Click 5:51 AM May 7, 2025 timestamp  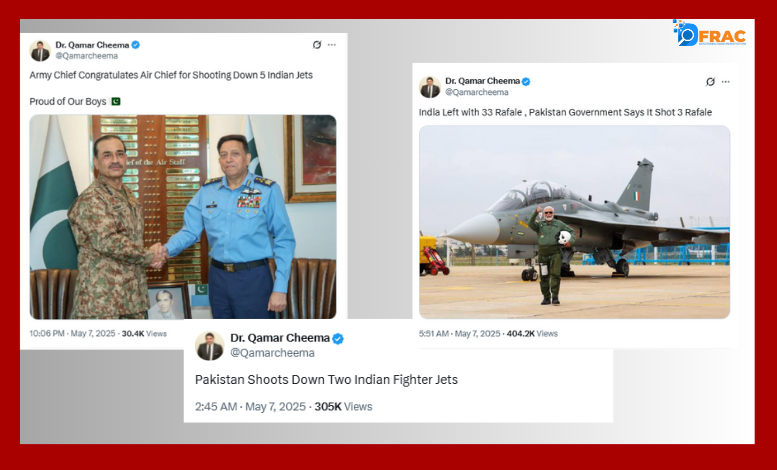click(x=459, y=334)
